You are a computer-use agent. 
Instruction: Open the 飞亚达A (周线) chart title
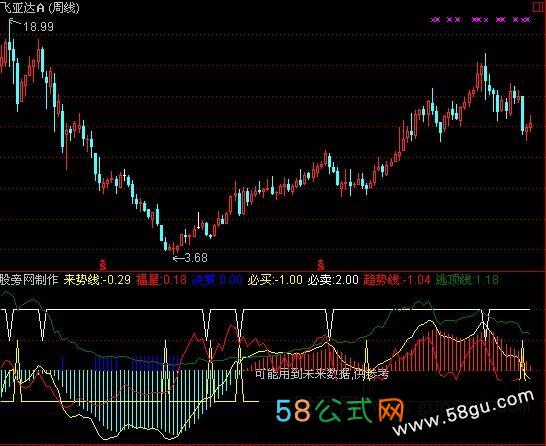(x=40, y=8)
